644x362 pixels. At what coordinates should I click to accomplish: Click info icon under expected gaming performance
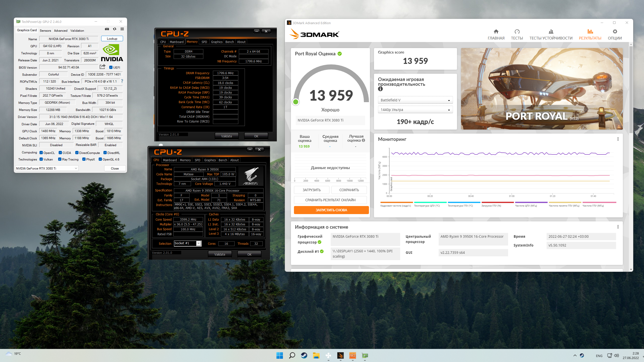pos(380,89)
